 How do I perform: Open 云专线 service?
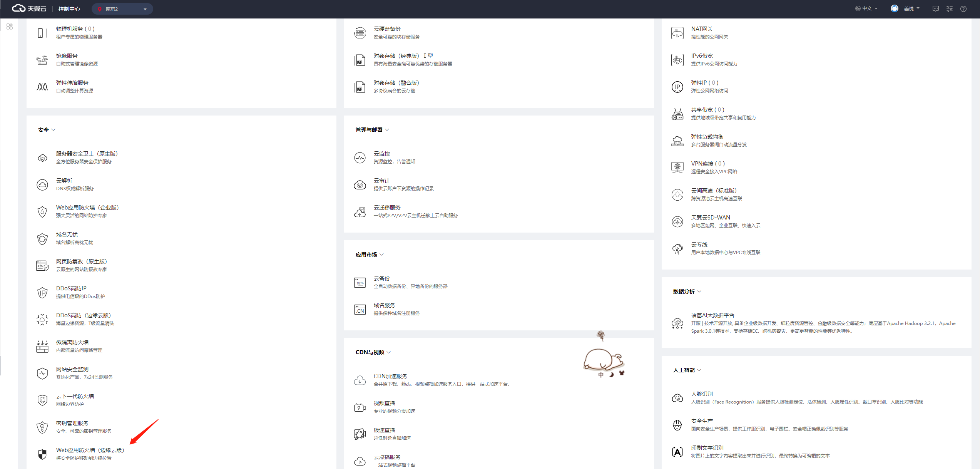pos(699,245)
